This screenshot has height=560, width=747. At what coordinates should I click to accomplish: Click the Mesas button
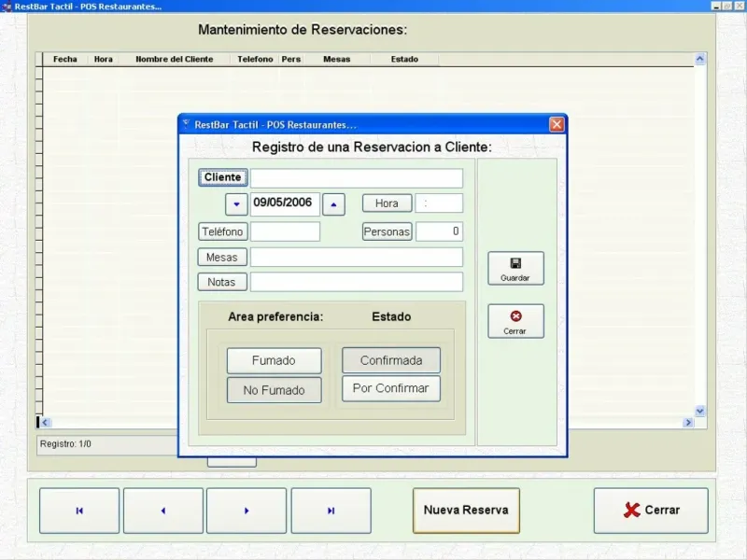(222, 258)
